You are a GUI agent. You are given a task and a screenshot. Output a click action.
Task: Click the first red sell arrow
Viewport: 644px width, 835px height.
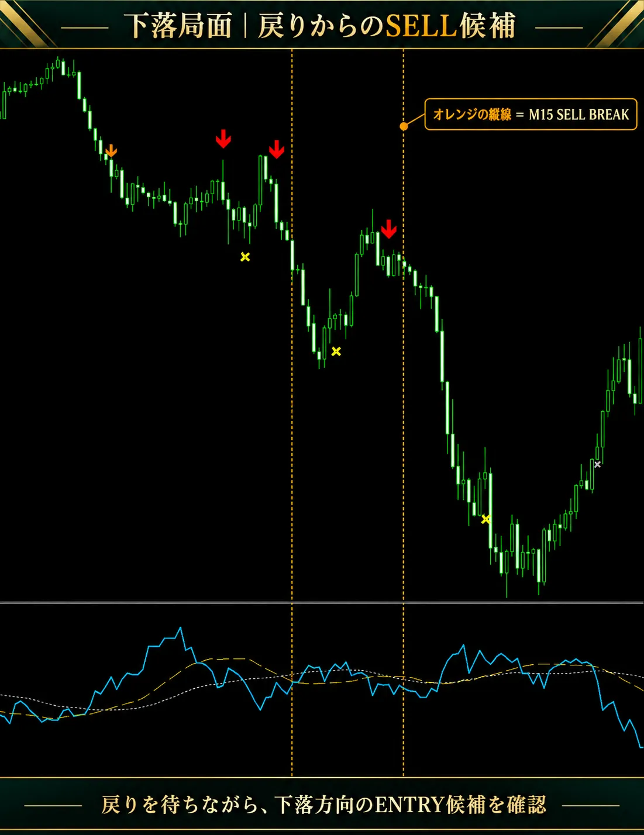pyautogui.click(x=223, y=139)
